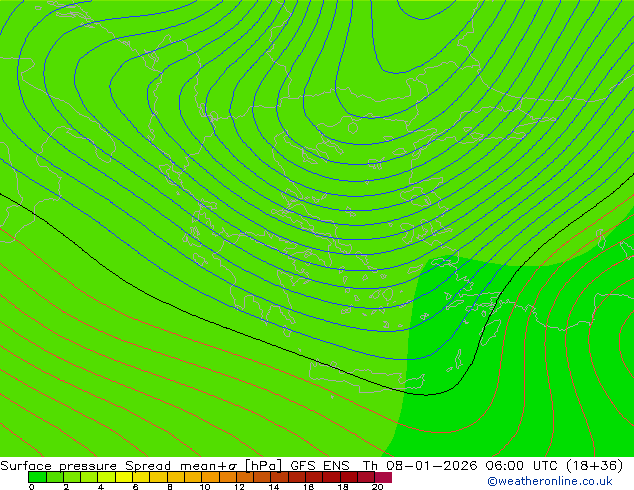Click the legend tick label '20'
Viewport: 634px width, 490px height.
(x=378, y=487)
